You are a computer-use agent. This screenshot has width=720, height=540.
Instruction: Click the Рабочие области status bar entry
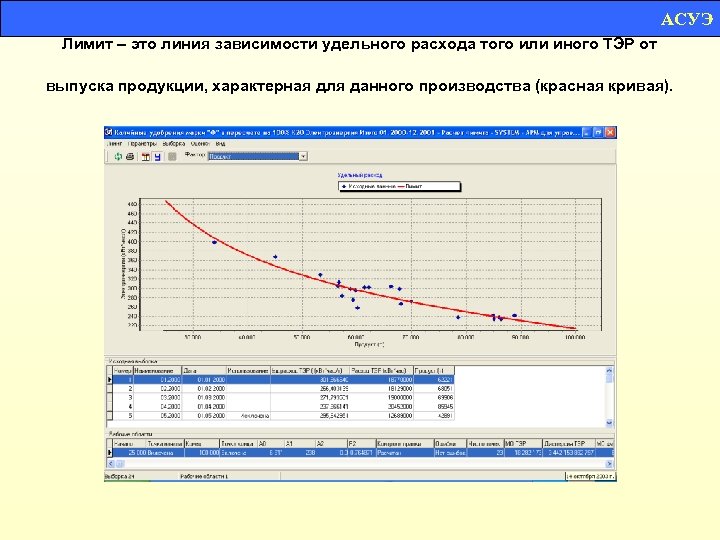(204, 477)
